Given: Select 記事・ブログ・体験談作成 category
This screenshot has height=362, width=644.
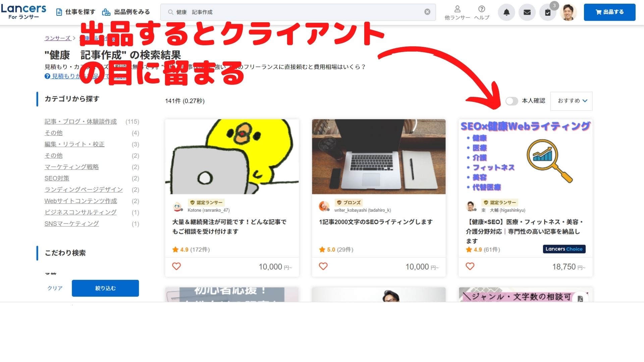Looking at the screenshot, I should click(80, 122).
